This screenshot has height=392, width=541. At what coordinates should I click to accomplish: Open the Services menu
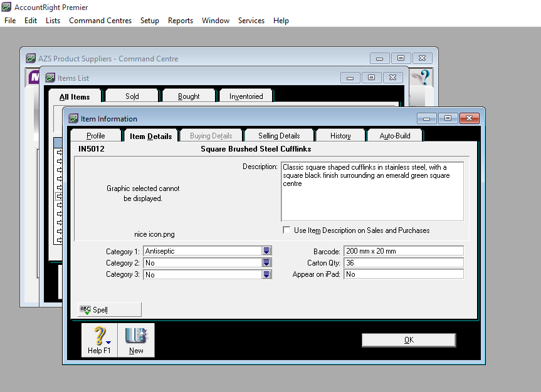point(251,21)
